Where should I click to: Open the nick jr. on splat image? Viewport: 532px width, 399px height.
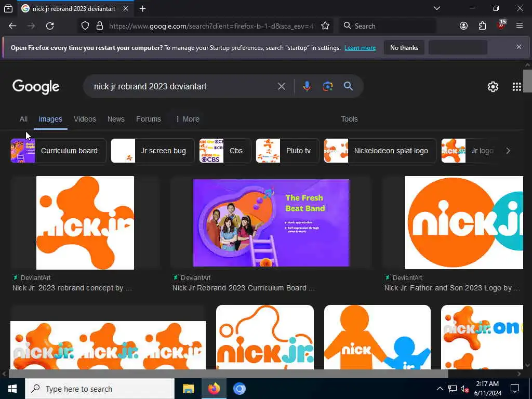click(482, 337)
